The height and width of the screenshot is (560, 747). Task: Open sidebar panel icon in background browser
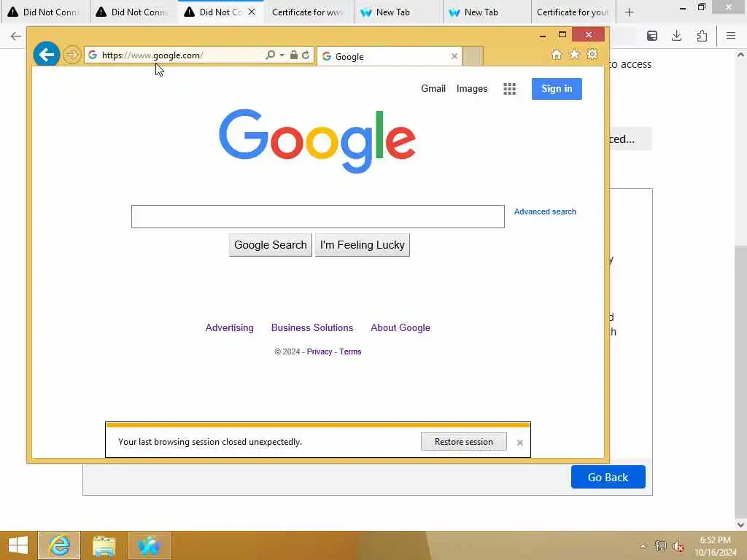click(652, 36)
